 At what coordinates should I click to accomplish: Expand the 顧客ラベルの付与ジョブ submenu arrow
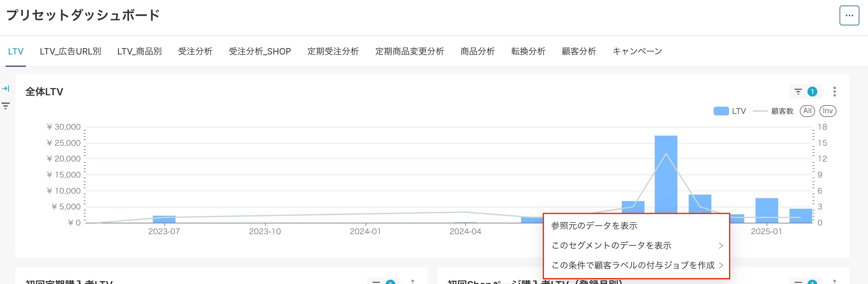click(721, 265)
